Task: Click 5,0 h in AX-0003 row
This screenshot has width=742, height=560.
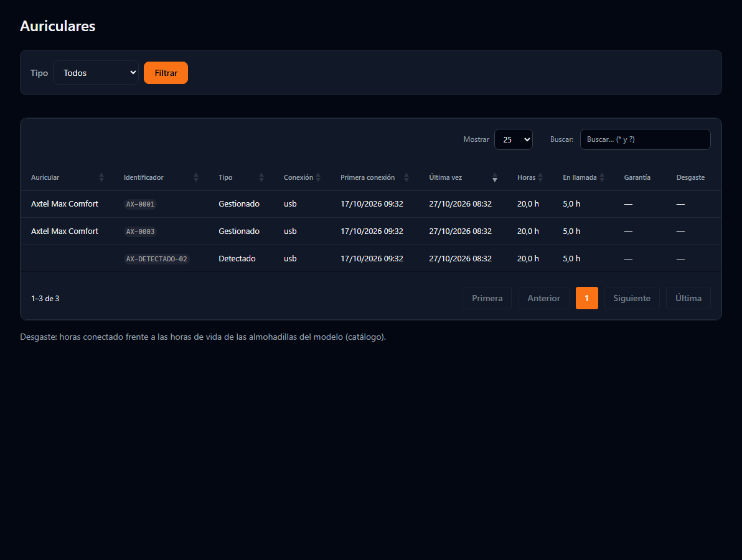Action: click(571, 231)
